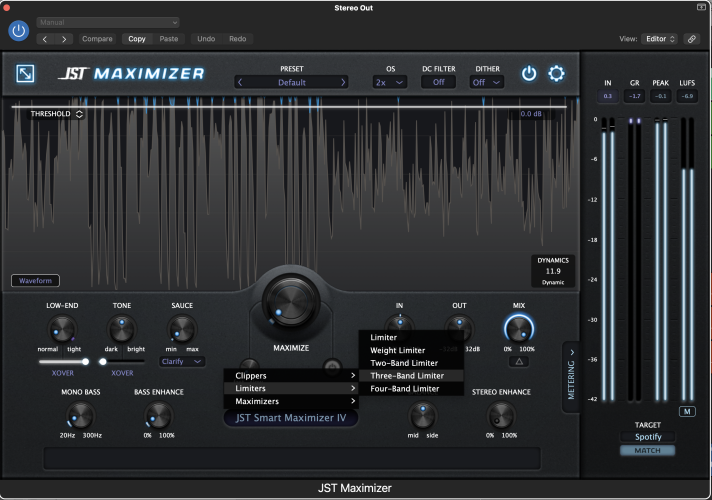The image size is (712, 500).
Task: Toggle the M button below LUFS meter
Action: pos(687,411)
